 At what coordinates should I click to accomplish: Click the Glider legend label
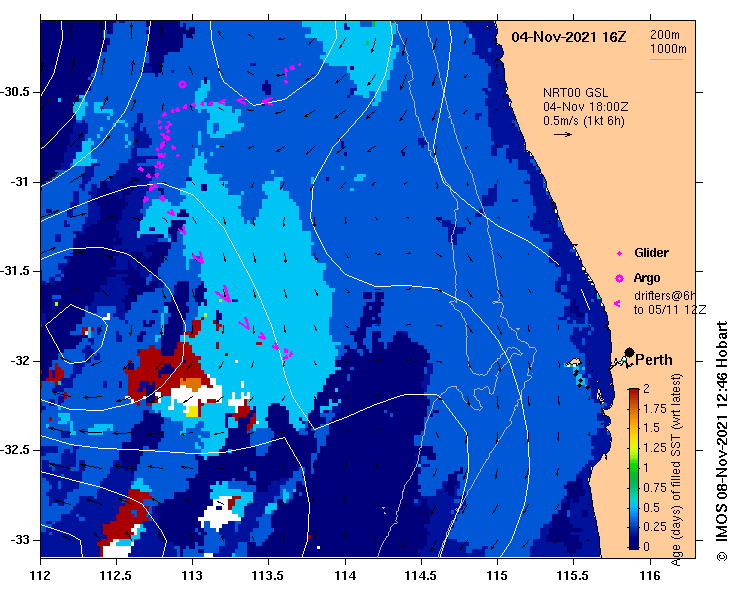coord(651,253)
